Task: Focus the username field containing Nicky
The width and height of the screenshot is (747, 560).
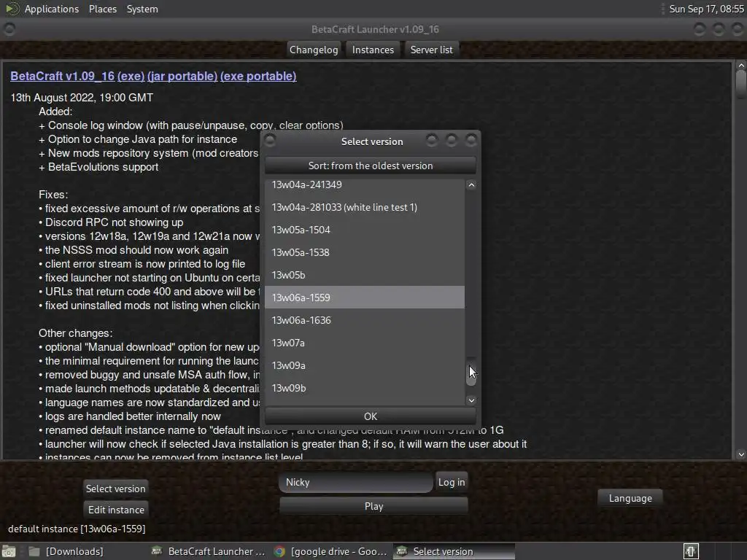Action: 355,483
